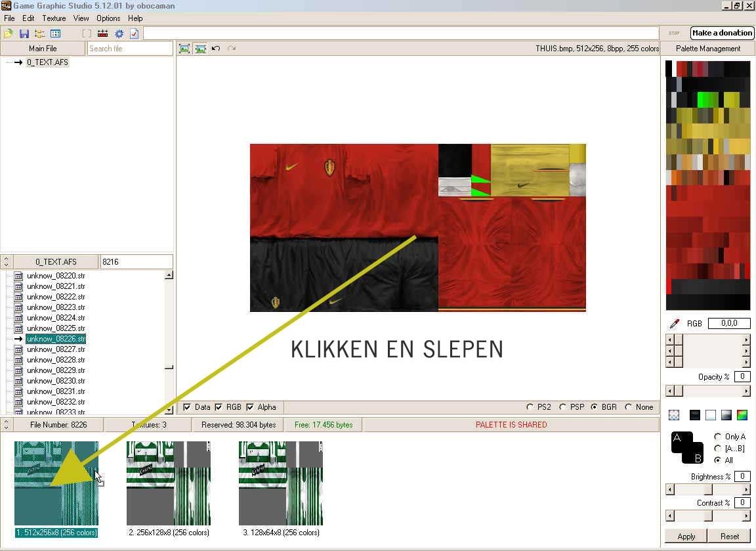Open settings with the blue gear icon

coord(119,33)
